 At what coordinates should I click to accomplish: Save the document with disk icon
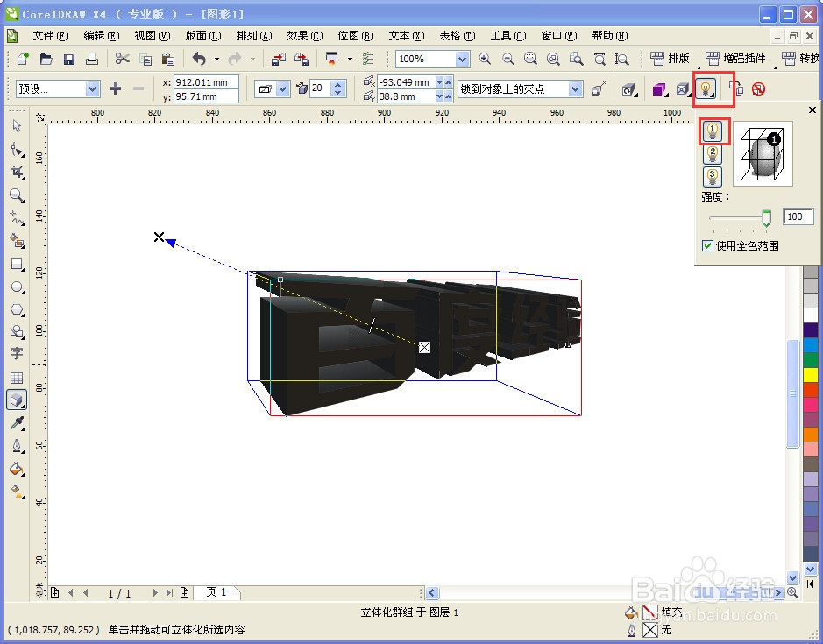pyautogui.click(x=68, y=59)
